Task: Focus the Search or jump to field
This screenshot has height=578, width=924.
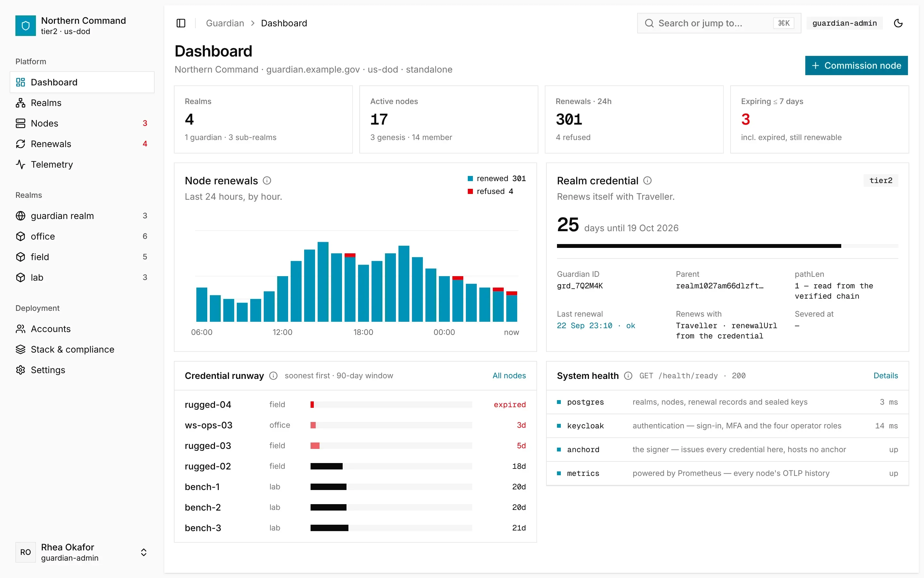Action: (719, 23)
